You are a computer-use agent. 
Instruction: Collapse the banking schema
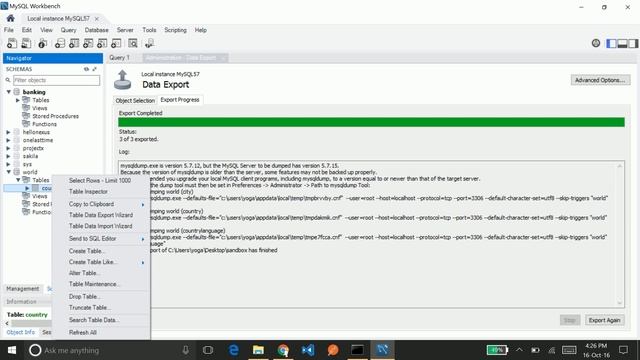tap(9, 92)
